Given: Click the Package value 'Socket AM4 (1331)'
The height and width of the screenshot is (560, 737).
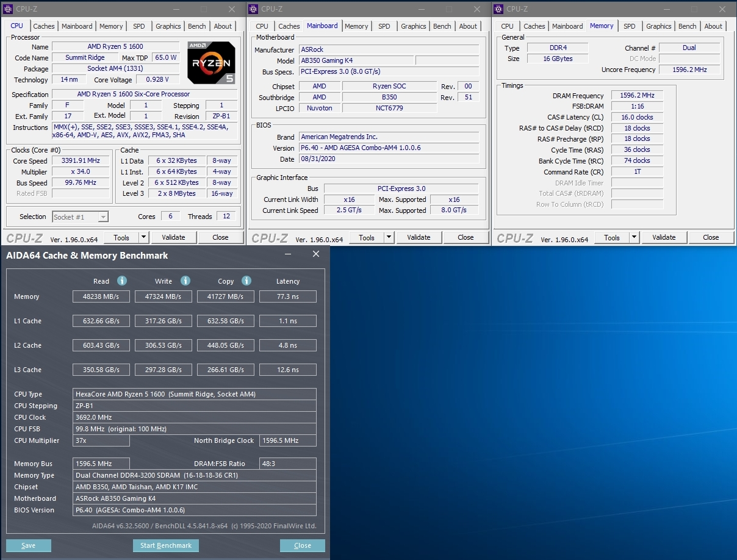Looking at the screenshot, I should [x=115, y=68].
